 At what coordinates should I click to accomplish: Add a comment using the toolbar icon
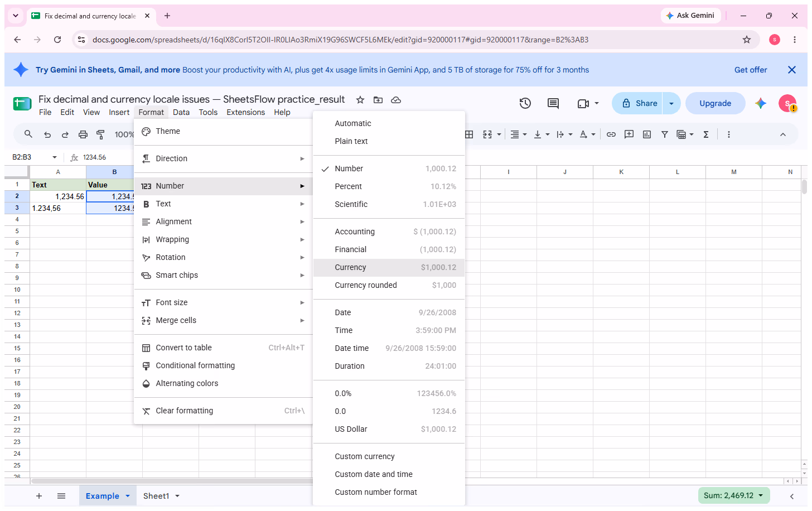coord(629,134)
